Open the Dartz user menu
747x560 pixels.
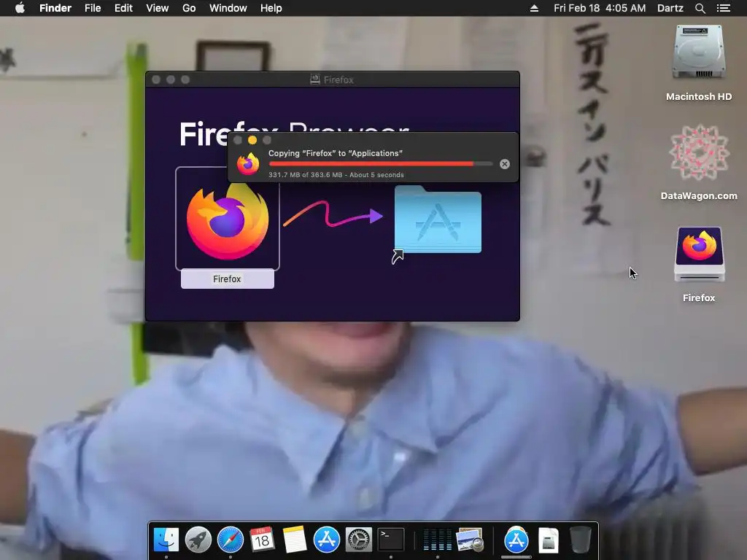[670, 8]
